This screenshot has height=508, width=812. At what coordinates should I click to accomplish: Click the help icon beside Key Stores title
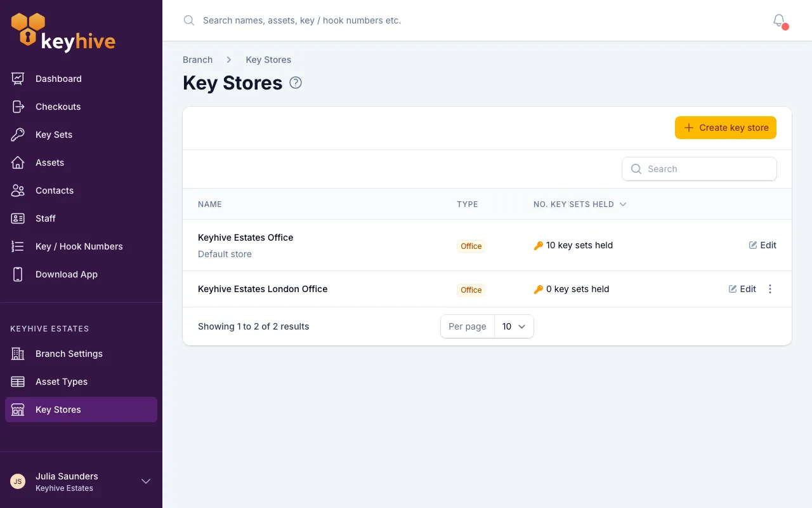[x=296, y=83]
